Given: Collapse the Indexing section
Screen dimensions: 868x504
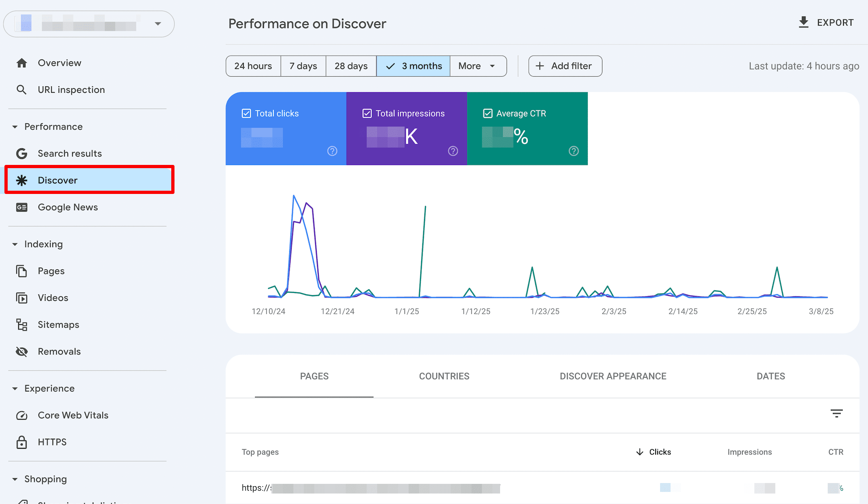Looking at the screenshot, I should (15, 244).
